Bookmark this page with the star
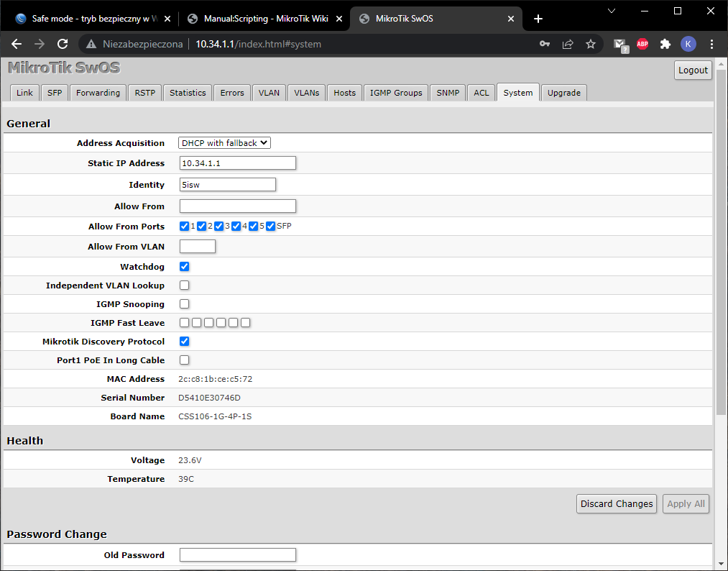This screenshot has width=728, height=571. (x=591, y=44)
